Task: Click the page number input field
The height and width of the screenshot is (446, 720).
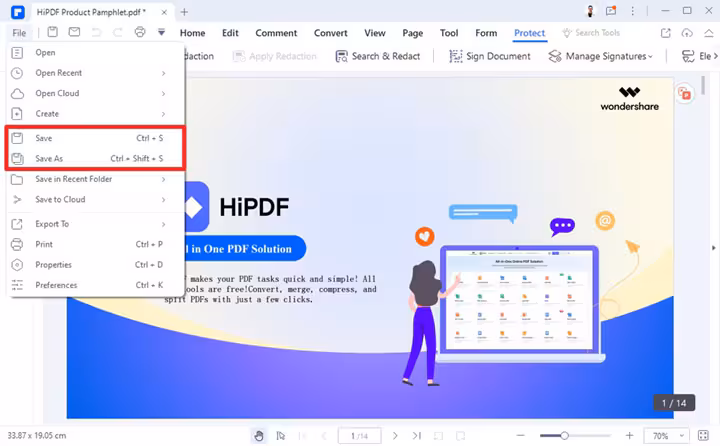Action: (x=360, y=435)
